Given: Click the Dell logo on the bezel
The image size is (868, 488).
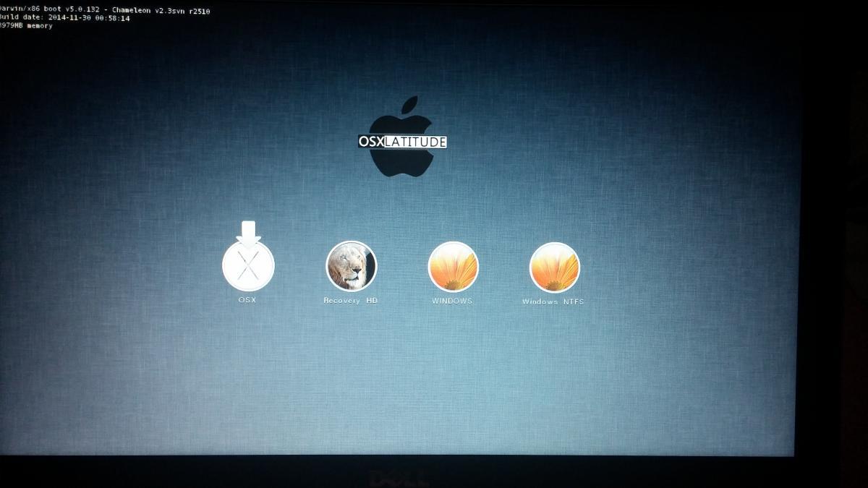Looking at the screenshot, I should point(399,478).
